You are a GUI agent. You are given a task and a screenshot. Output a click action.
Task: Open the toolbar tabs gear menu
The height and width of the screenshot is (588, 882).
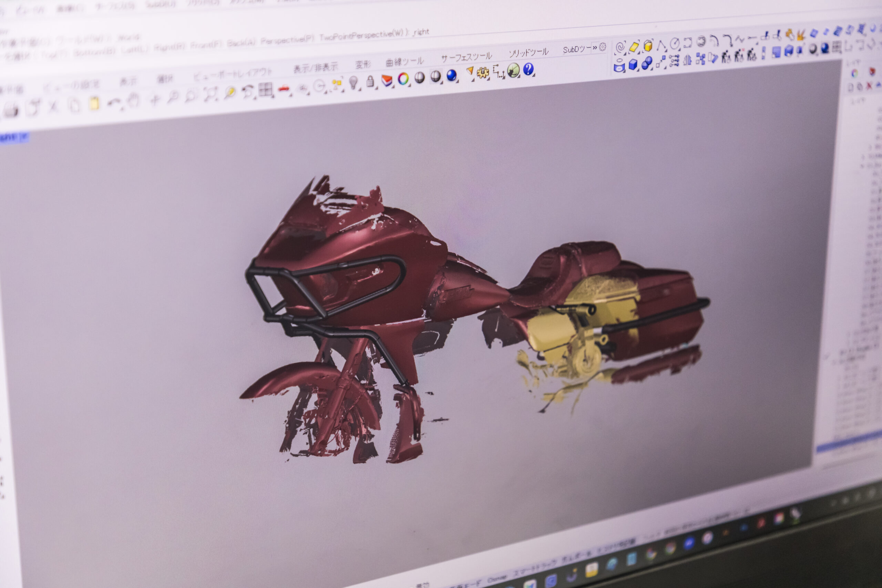coord(602,47)
